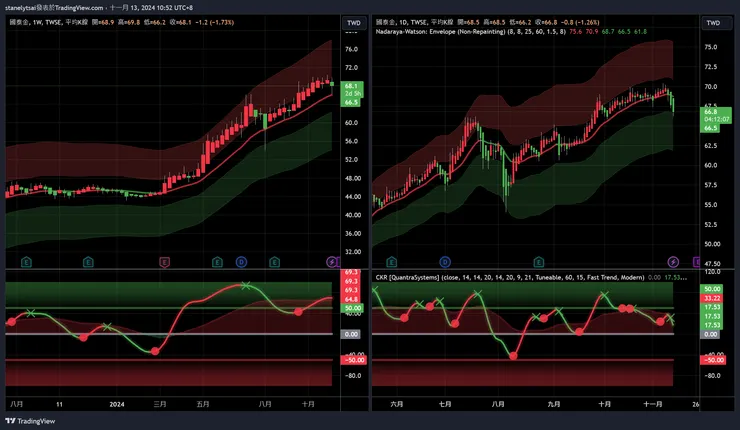Click the 十一月 label on daily time axis

pos(653,405)
